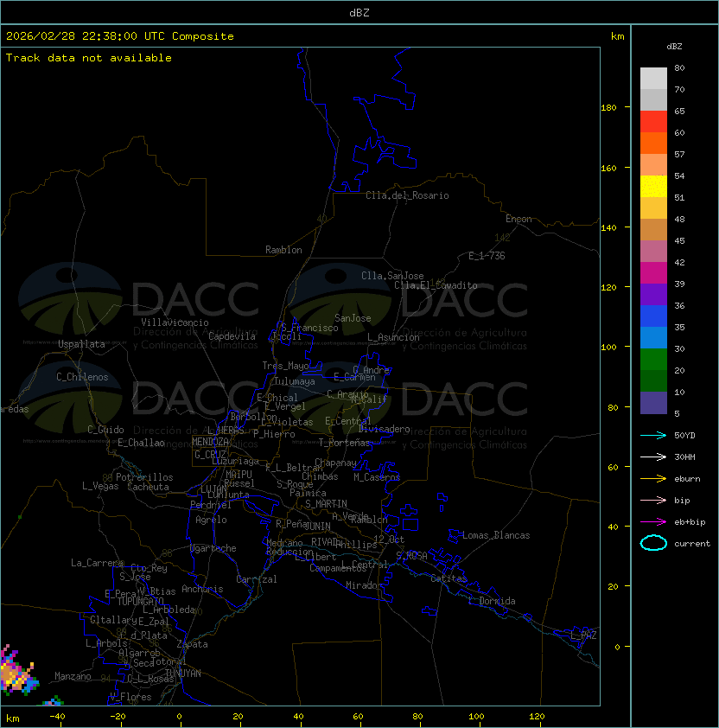719x728 pixels.
Task: Click the '180' km tick on the vertical axis
Action: (x=608, y=107)
